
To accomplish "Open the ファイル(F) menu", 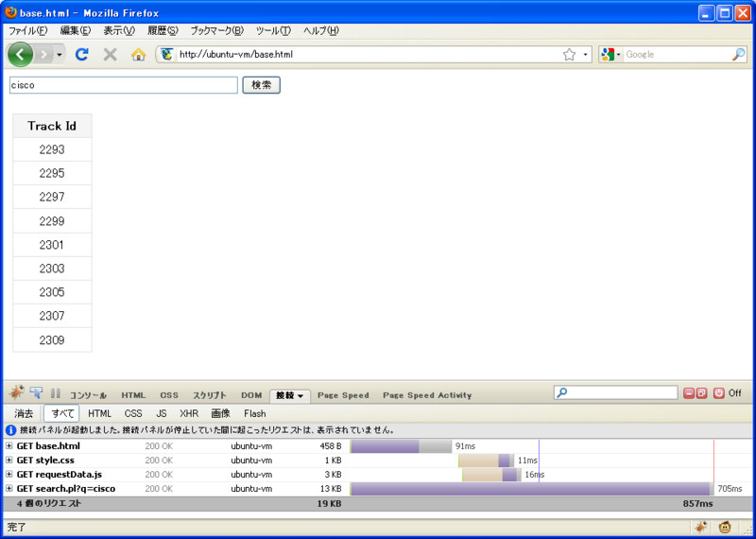I will point(28,31).
